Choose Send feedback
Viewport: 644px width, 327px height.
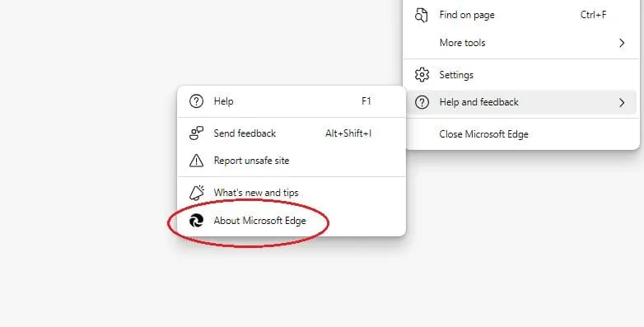pyautogui.click(x=292, y=133)
